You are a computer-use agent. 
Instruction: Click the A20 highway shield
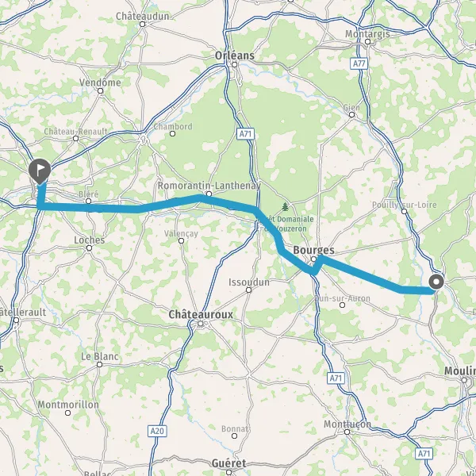point(157,431)
